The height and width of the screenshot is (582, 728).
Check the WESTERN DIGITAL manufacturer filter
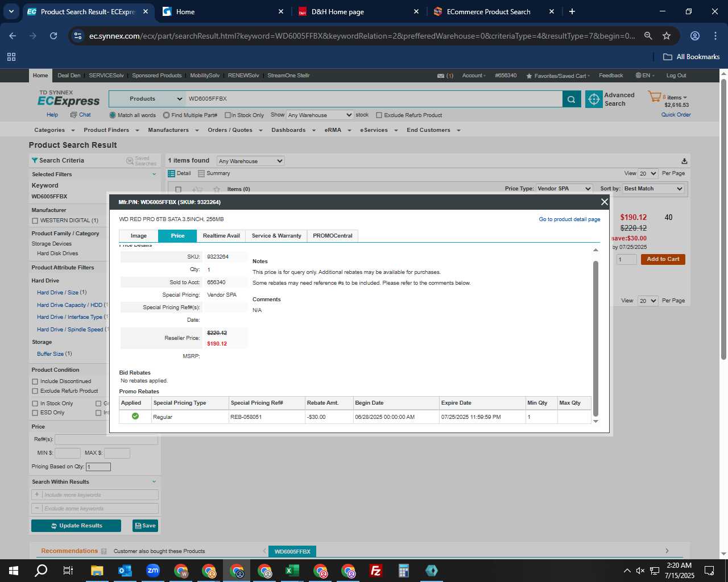tap(35, 221)
